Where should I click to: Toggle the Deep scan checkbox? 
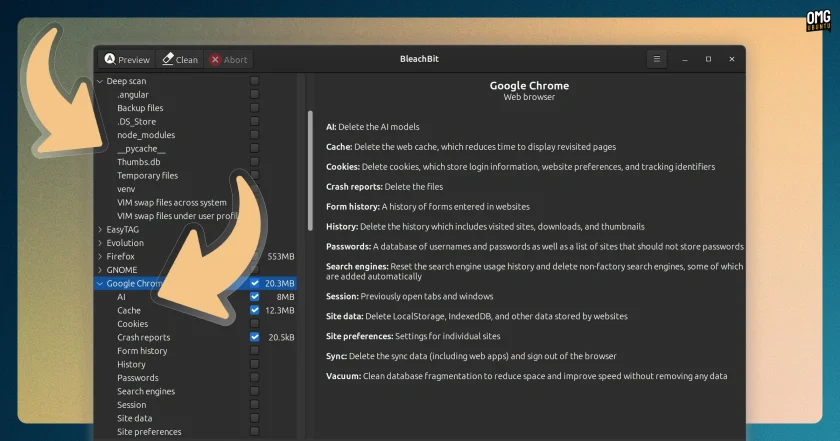tap(254, 81)
